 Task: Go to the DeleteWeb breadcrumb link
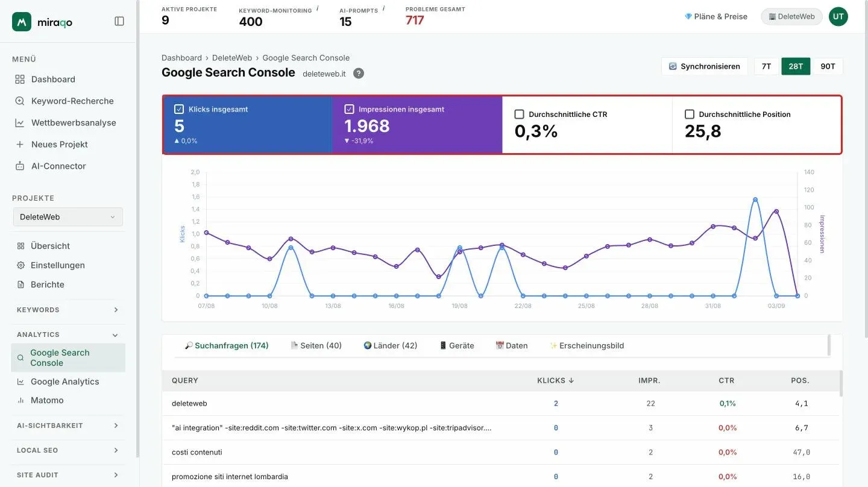(232, 58)
